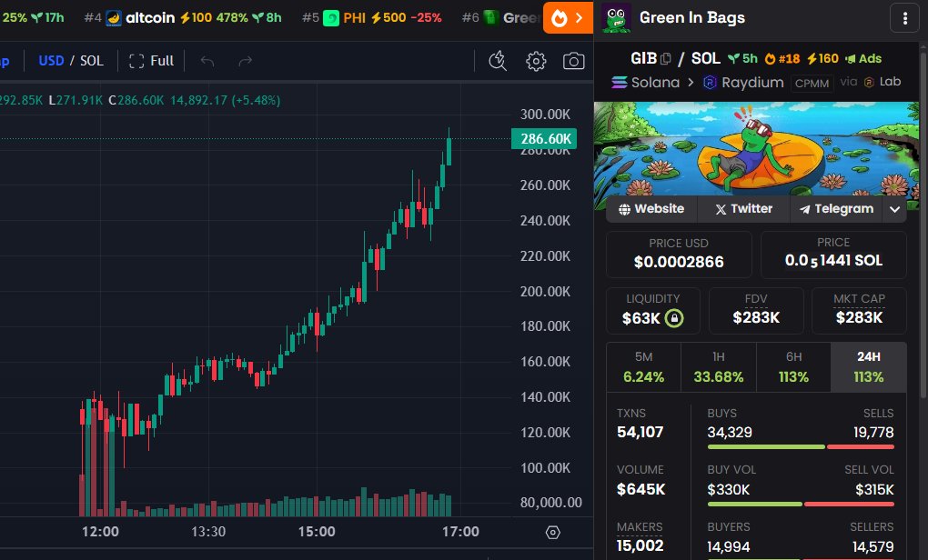The height and width of the screenshot is (560, 928).
Task: Click the 17:00 time axis label
Action: click(x=460, y=532)
